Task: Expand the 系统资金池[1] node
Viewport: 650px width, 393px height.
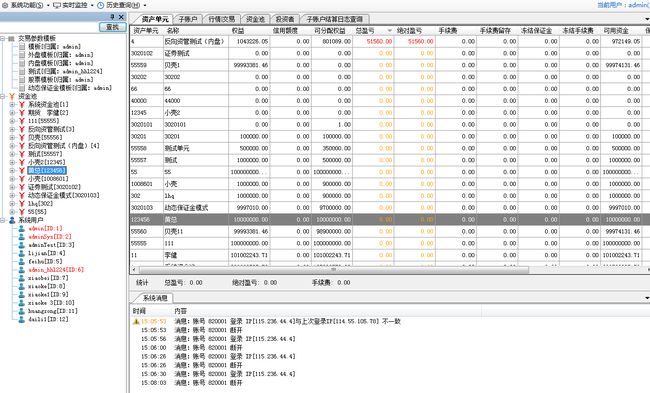Action: (12, 104)
